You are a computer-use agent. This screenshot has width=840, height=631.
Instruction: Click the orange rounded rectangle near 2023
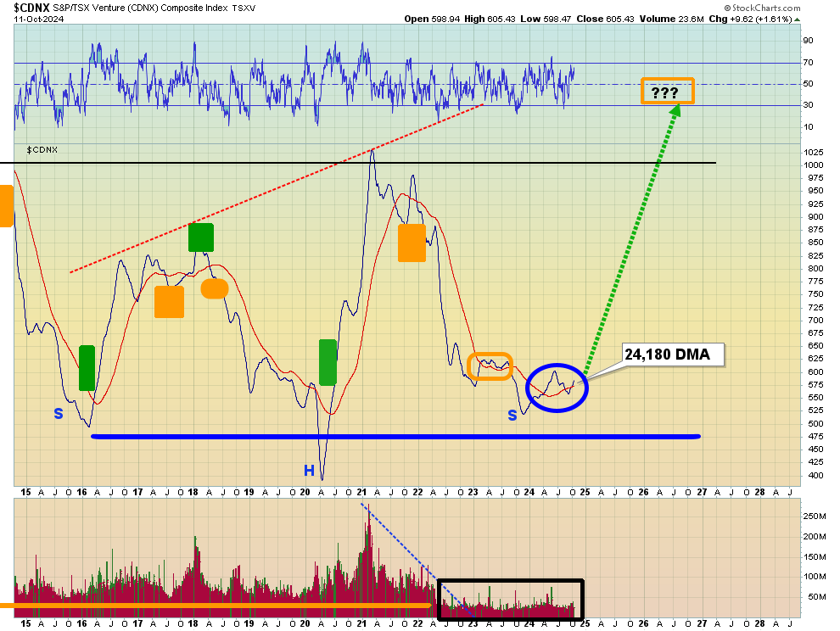(490, 366)
